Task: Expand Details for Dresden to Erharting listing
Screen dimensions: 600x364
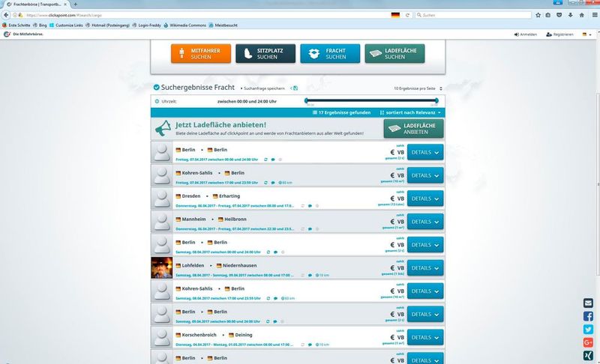Action: pos(425,198)
